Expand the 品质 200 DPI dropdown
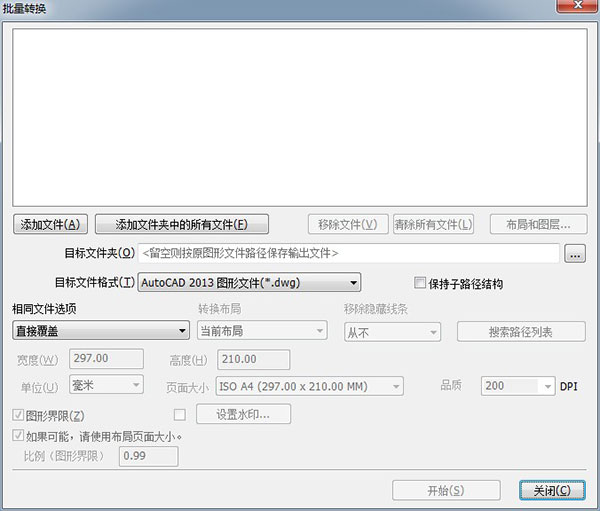 [517, 385]
